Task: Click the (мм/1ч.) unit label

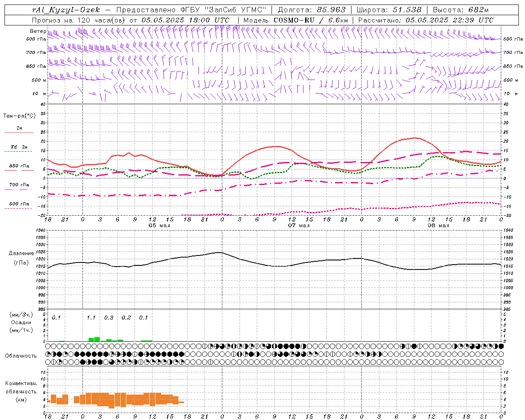Action: pyautogui.click(x=21, y=330)
